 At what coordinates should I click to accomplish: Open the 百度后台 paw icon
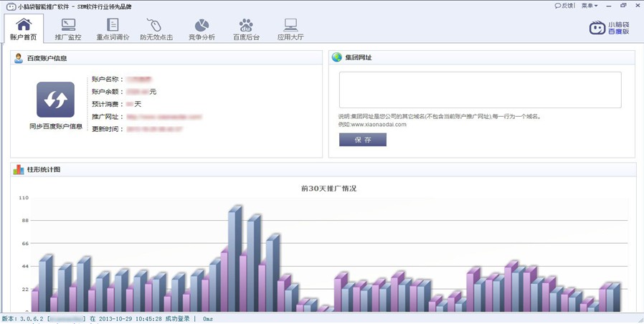tap(246, 26)
